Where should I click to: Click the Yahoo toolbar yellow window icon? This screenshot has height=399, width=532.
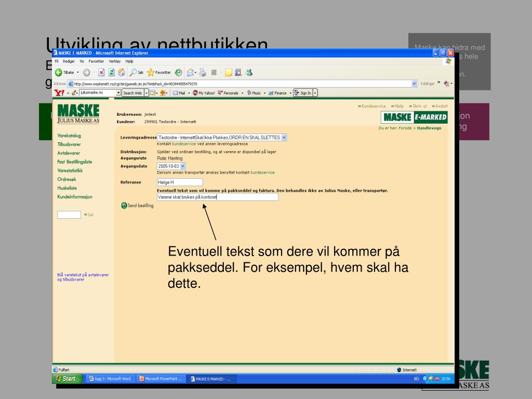[x=153, y=93]
